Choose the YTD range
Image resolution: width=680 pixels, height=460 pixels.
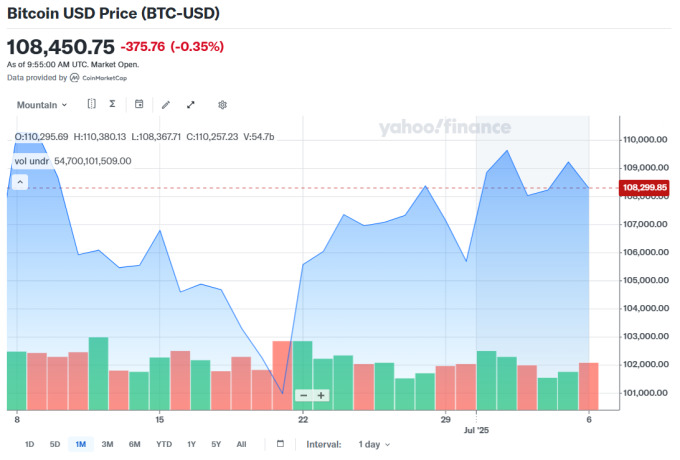[x=164, y=444]
